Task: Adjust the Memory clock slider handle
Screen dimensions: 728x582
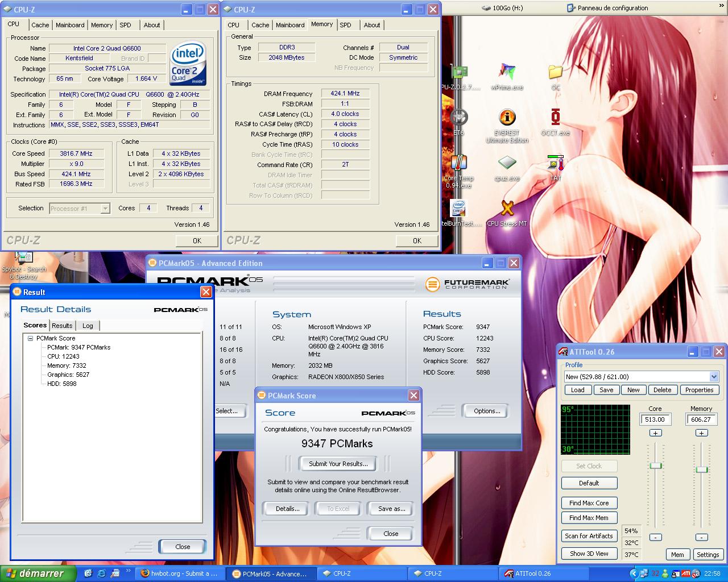Action: pos(702,469)
